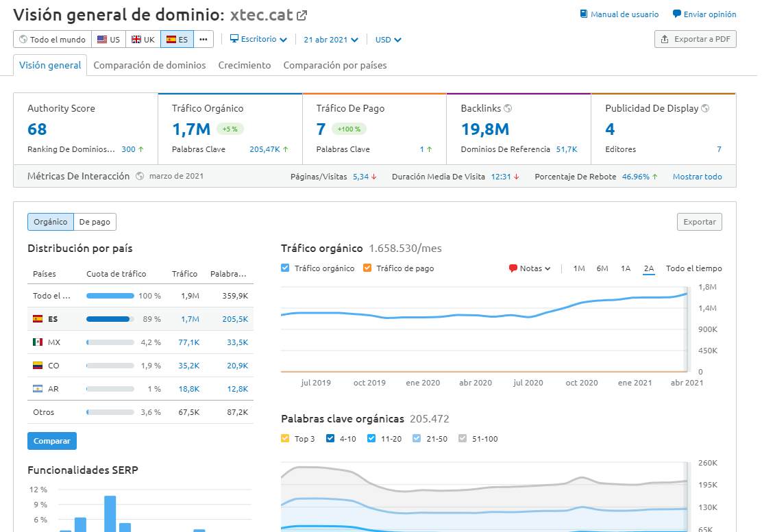Screen dimensions: 762x532
Task: Open more countries ellipsis button
Action: [203, 40]
